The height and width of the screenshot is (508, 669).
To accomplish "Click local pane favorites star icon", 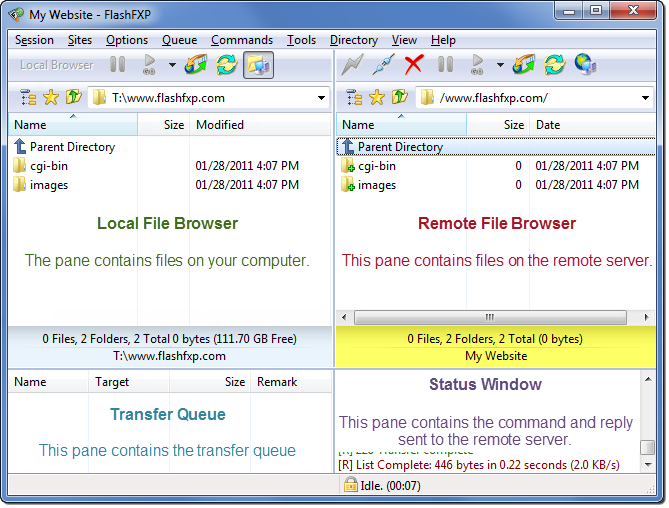I will (x=50, y=98).
